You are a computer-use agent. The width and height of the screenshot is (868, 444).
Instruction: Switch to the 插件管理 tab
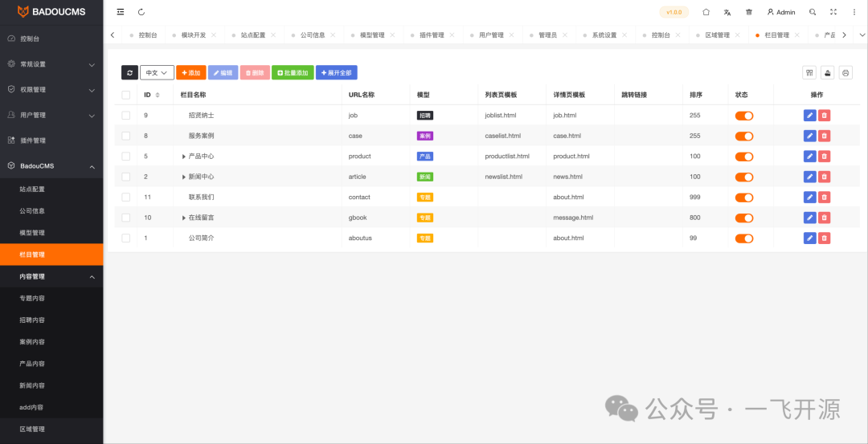[x=432, y=35]
